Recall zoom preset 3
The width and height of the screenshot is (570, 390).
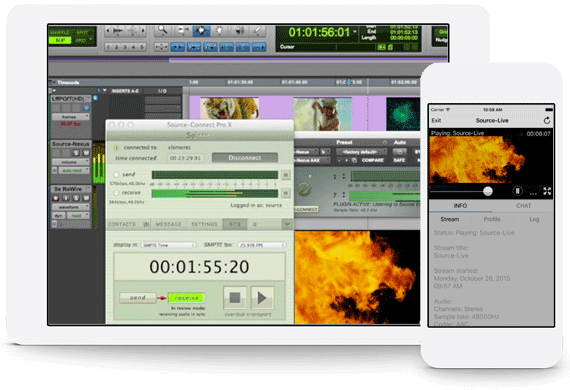(125, 47)
